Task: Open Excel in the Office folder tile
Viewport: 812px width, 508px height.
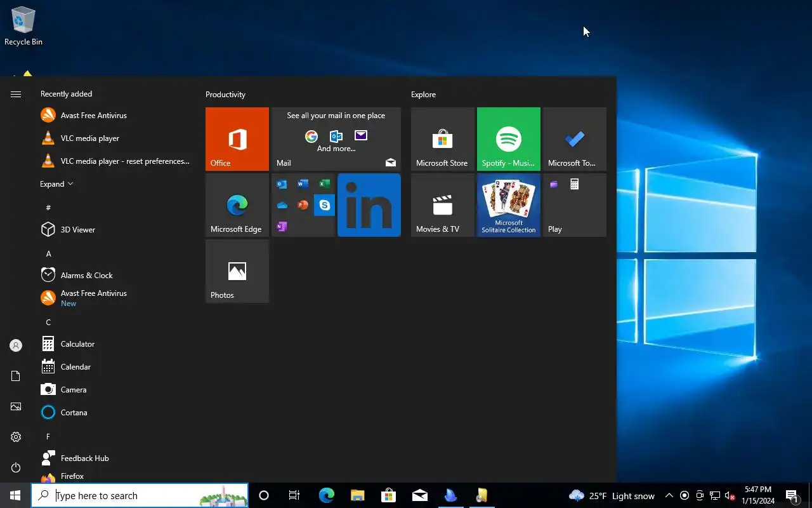Action: (325, 184)
